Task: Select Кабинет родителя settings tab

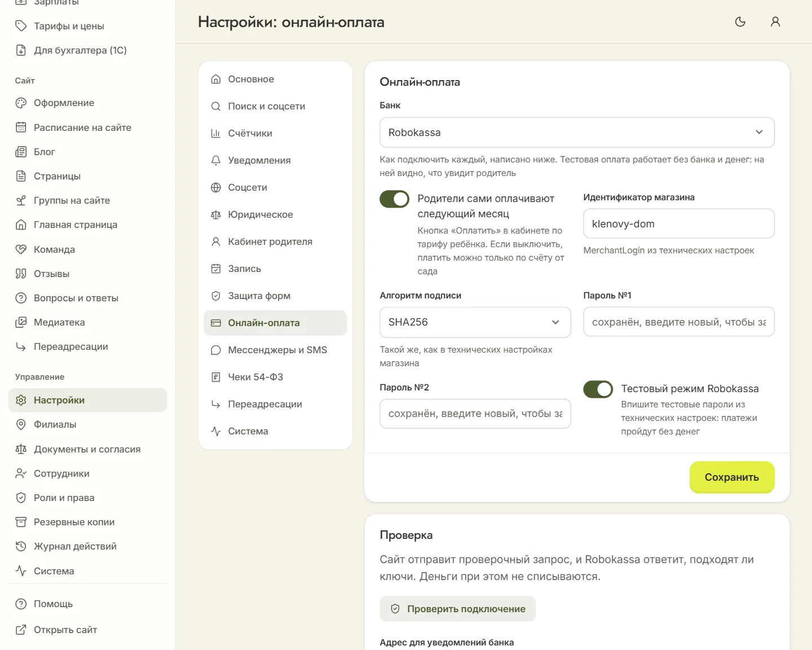Action: (x=275, y=241)
